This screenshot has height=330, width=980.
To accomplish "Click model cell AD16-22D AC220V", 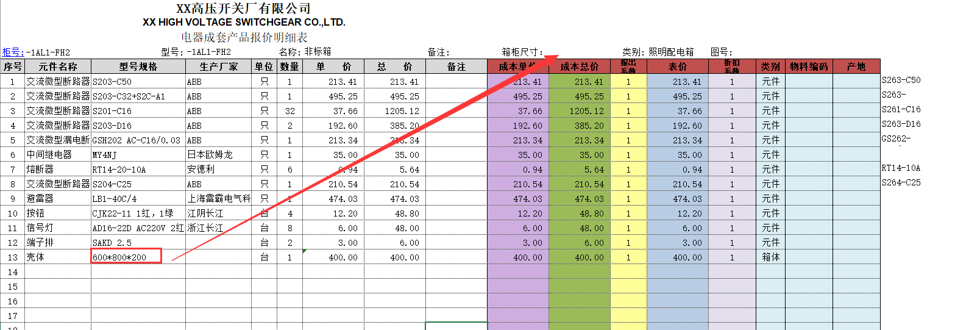I will (x=138, y=228).
